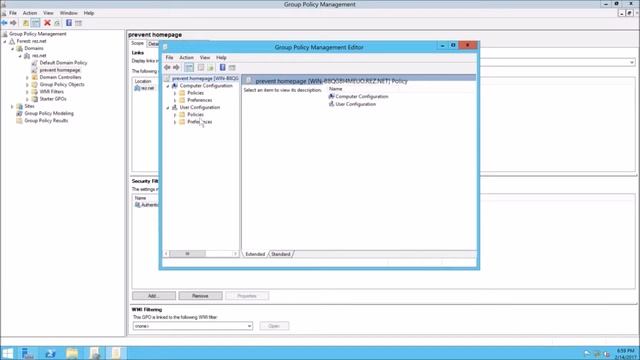The image size is (640, 360).
Task: Open Action menu in Group Policy Management
Action: [30, 13]
